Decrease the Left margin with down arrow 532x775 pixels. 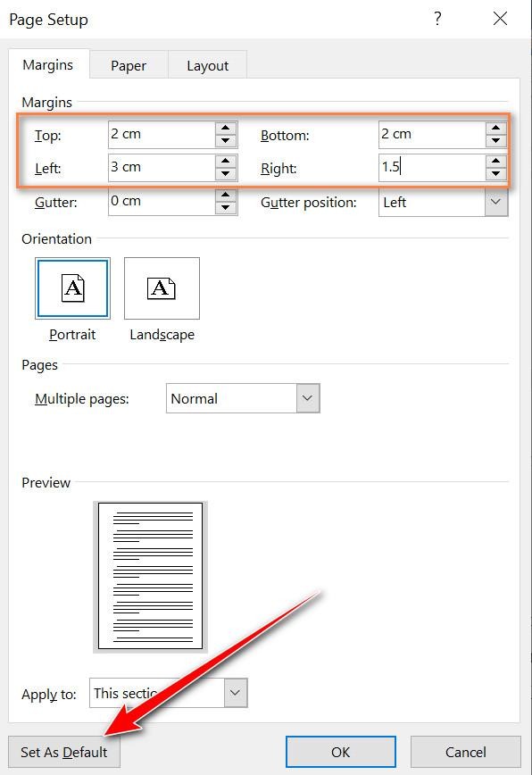pyautogui.click(x=226, y=174)
